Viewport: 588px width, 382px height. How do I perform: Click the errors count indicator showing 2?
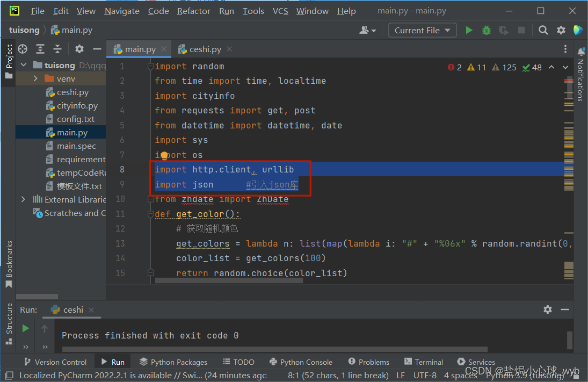pos(454,67)
